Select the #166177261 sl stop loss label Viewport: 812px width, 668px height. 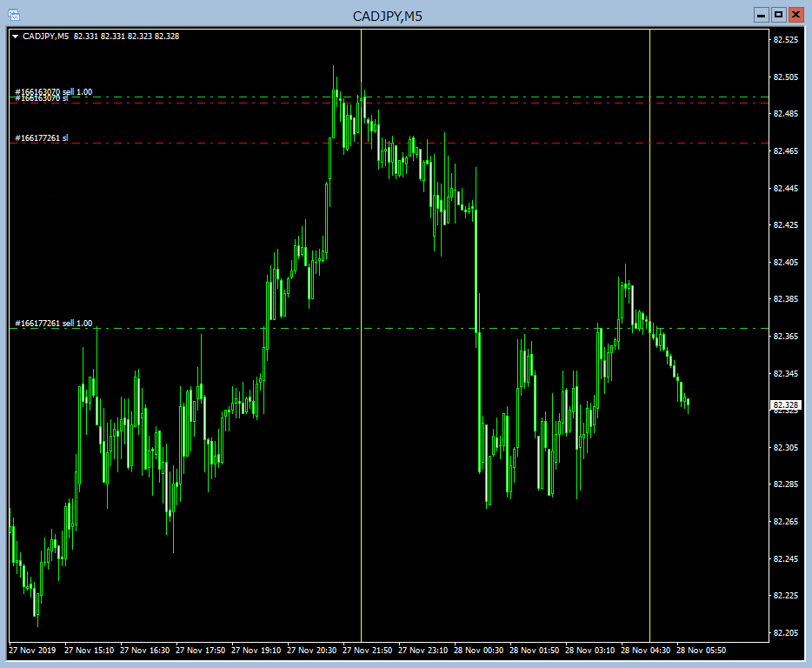click(42, 137)
